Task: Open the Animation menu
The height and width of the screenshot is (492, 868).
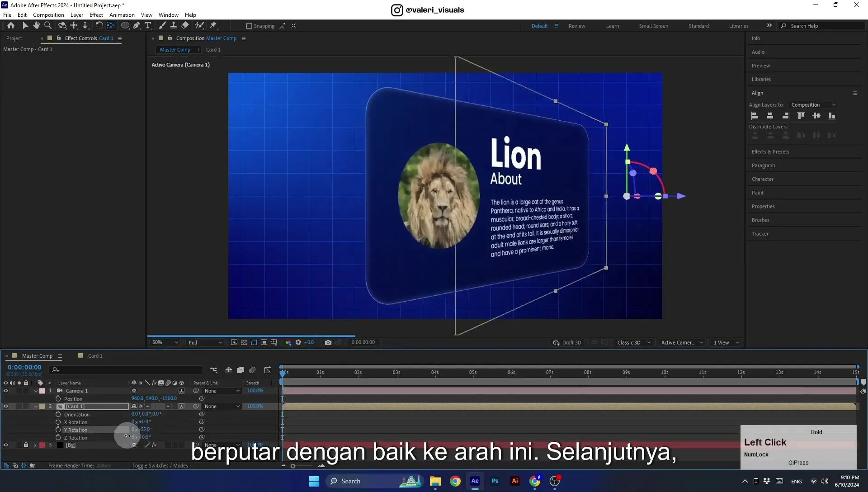Action: 122,15
